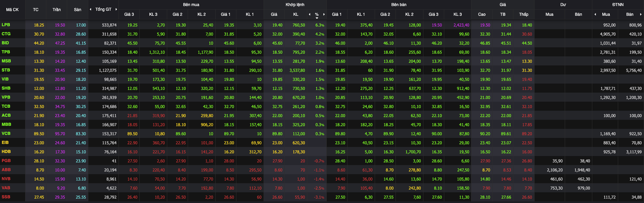
Task: Click the Thấp column header
Action: (x=524, y=14)
